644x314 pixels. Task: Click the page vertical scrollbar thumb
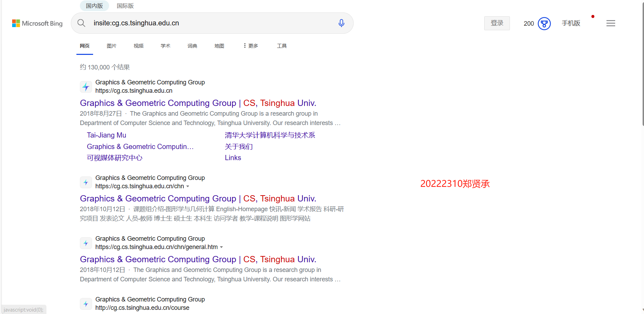pos(643,64)
